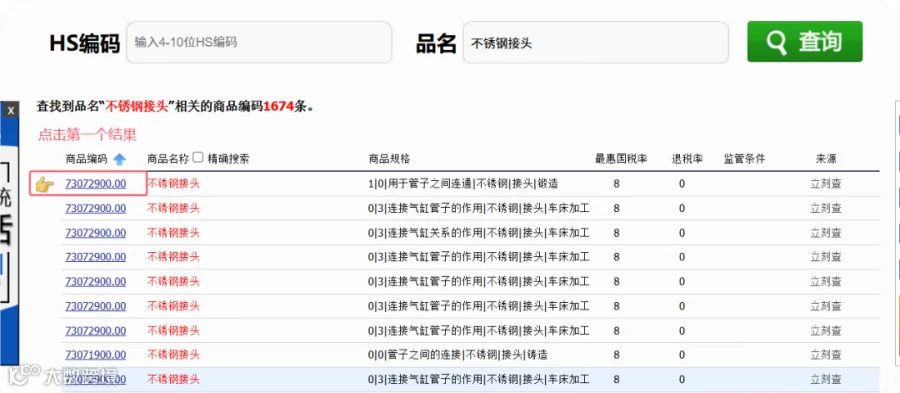Click the HS编码 input field
The height and width of the screenshot is (393, 900).
click(259, 42)
